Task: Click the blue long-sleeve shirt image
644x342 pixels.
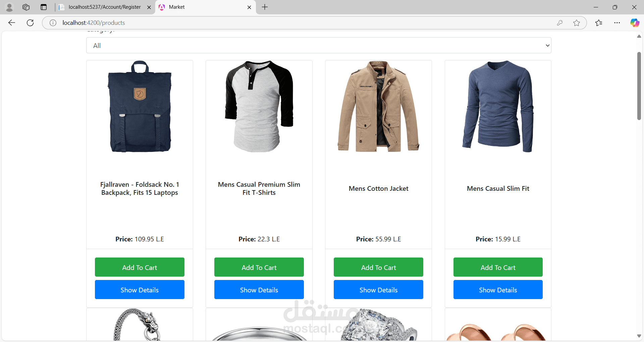Action: click(498, 106)
